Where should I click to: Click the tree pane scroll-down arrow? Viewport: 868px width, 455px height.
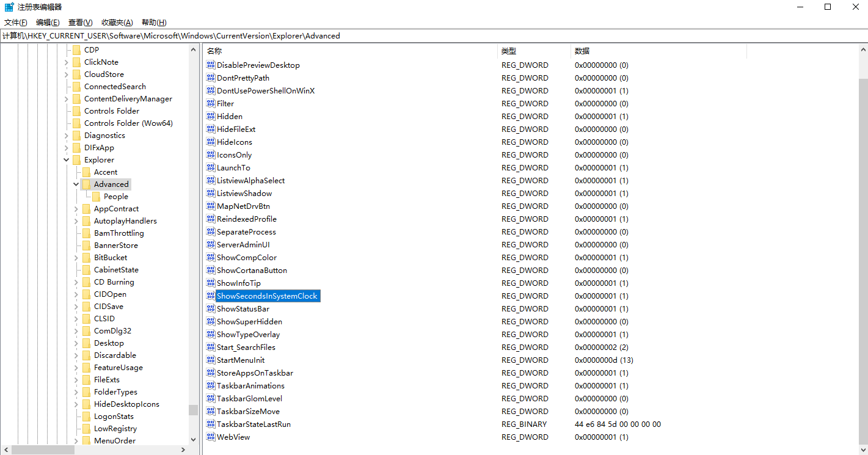194,439
